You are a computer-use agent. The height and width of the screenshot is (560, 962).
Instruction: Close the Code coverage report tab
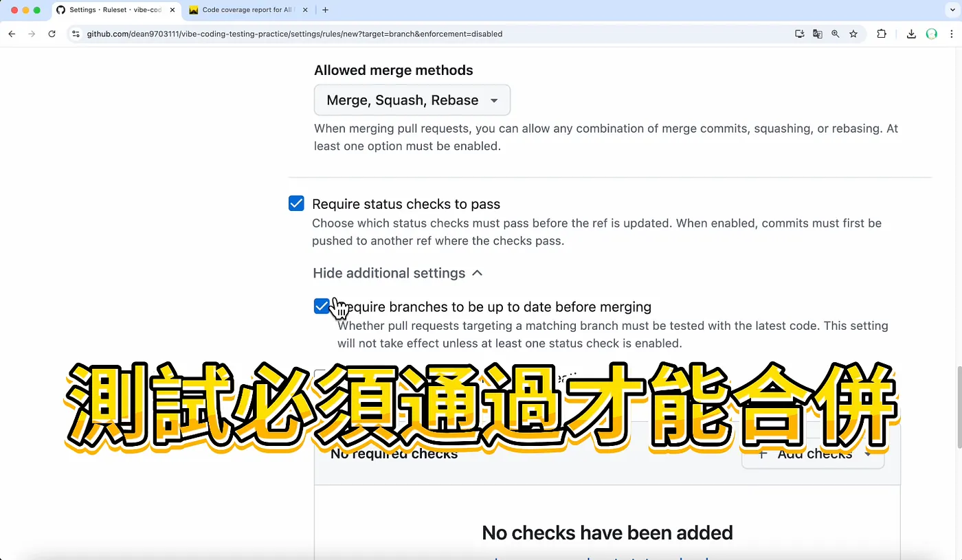[x=305, y=10]
